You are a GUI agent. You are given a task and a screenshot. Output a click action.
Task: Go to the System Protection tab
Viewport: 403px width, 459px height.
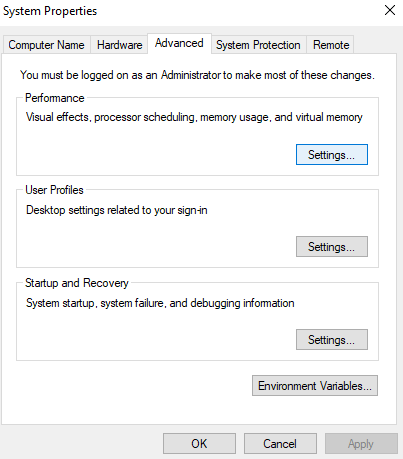pos(258,45)
